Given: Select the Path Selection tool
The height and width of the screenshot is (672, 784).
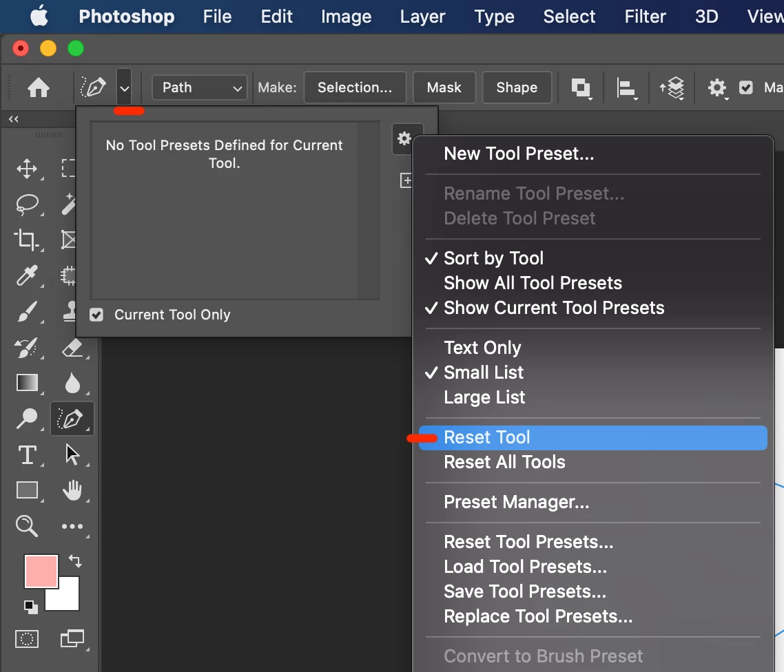Looking at the screenshot, I should (x=72, y=454).
